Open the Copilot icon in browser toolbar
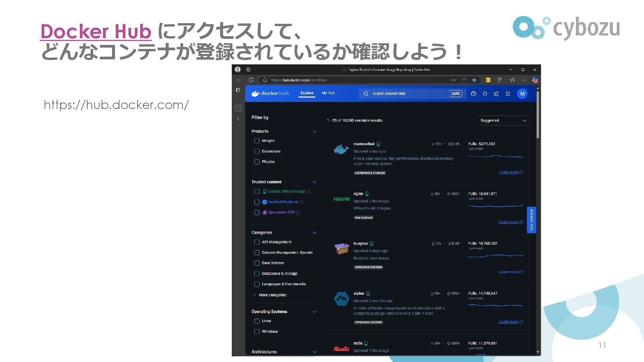 click(x=535, y=80)
